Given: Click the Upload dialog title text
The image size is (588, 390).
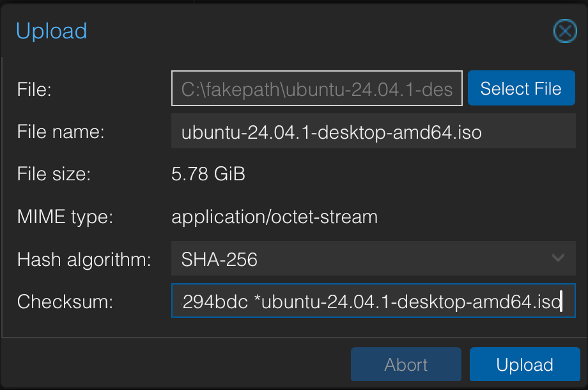Looking at the screenshot, I should pos(51,31).
